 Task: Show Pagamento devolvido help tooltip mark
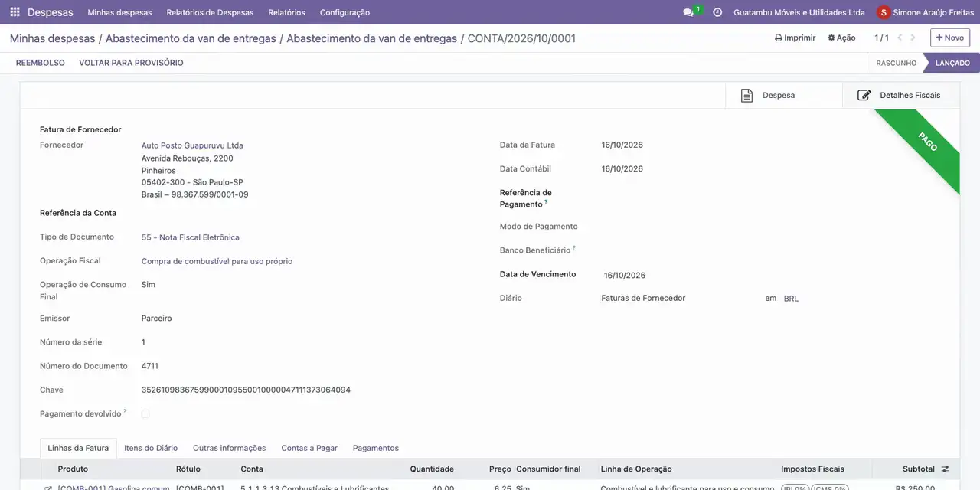[x=125, y=411]
